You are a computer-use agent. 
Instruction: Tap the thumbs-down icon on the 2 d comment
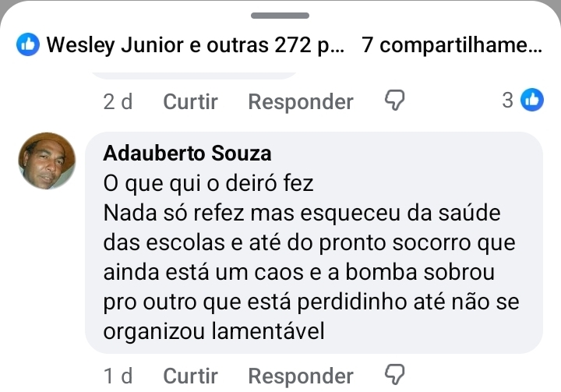click(395, 101)
